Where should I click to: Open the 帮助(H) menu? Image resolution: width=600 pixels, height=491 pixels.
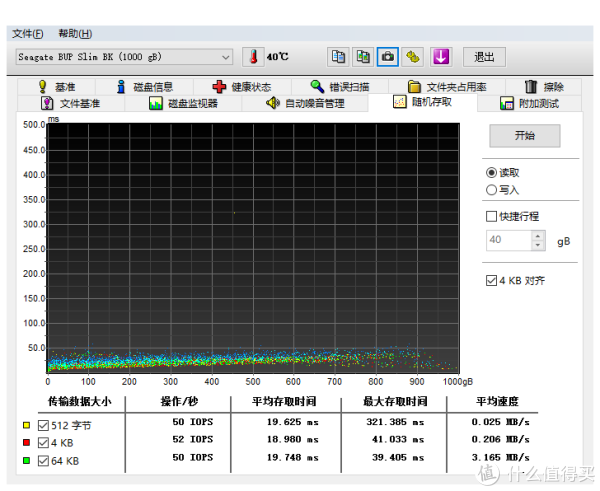(x=75, y=34)
